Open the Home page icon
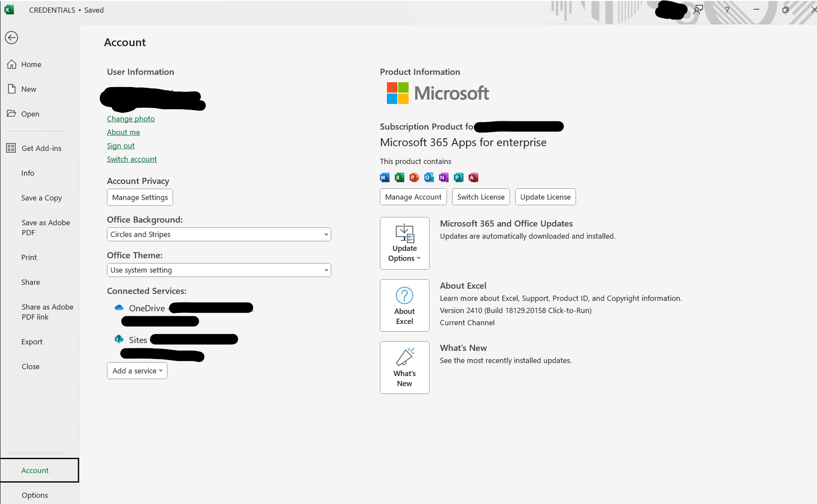 pyautogui.click(x=12, y=64)
